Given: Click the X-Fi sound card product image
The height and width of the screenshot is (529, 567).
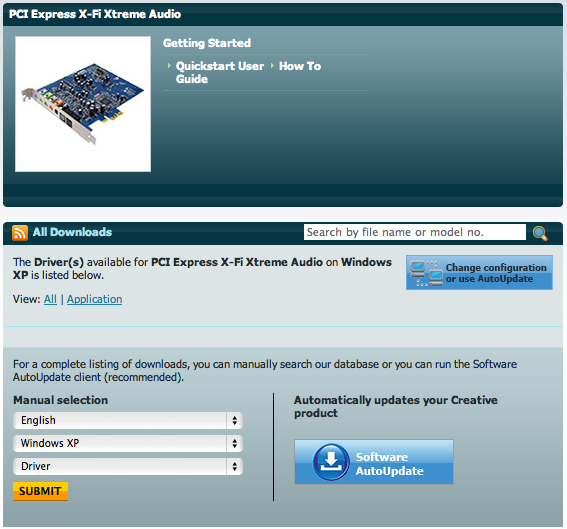Looking at the screenshot, I should 83,104.
